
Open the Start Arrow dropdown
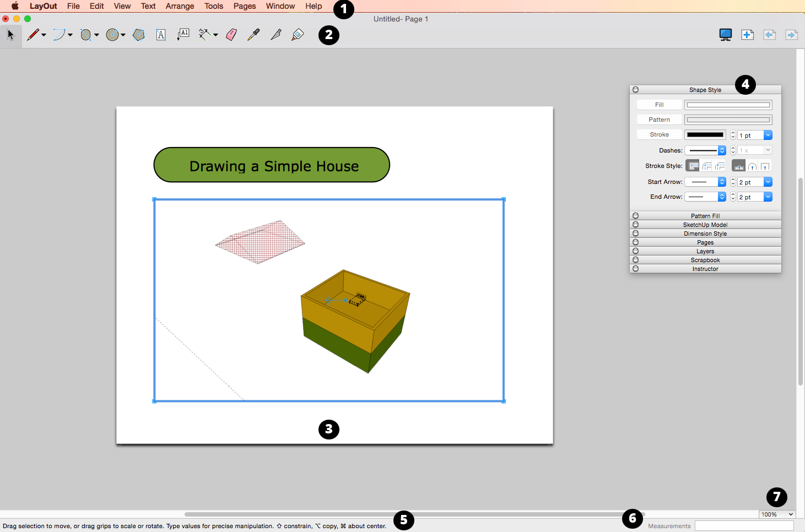point(705,182)
